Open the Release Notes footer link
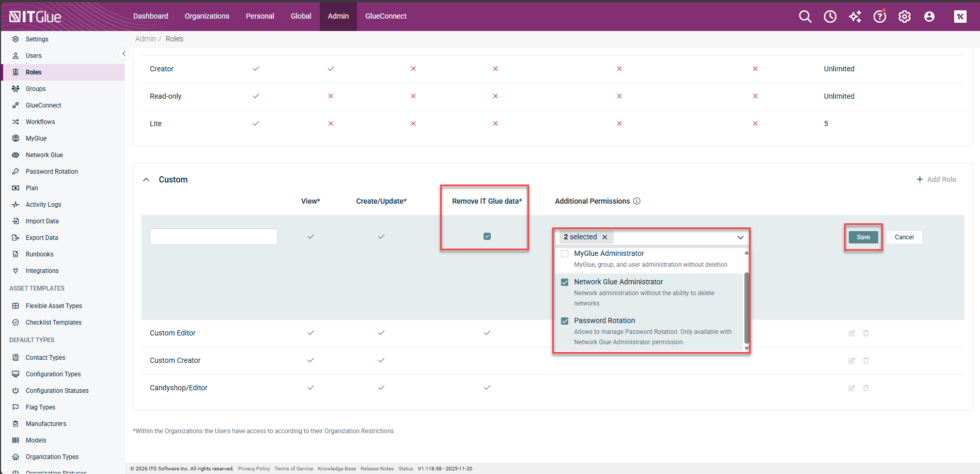Image resolution: width=980 pixels, height=474 pixels. pos(377,469)
